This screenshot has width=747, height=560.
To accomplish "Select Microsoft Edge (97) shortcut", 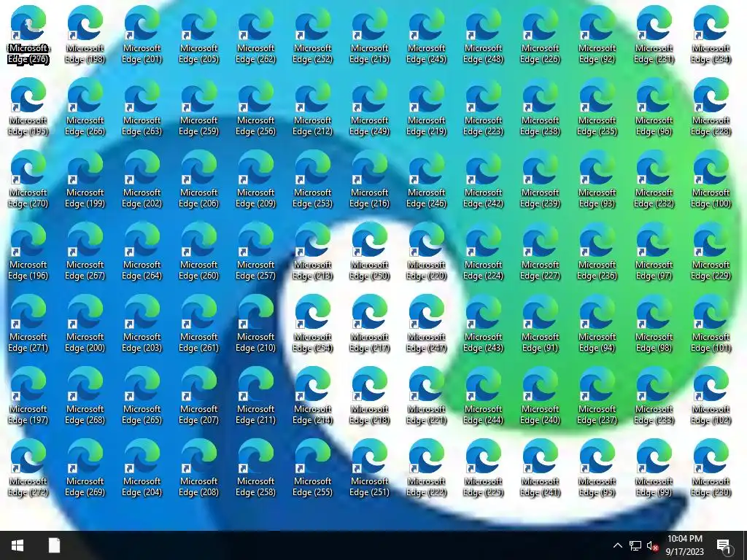I will 654,251.
